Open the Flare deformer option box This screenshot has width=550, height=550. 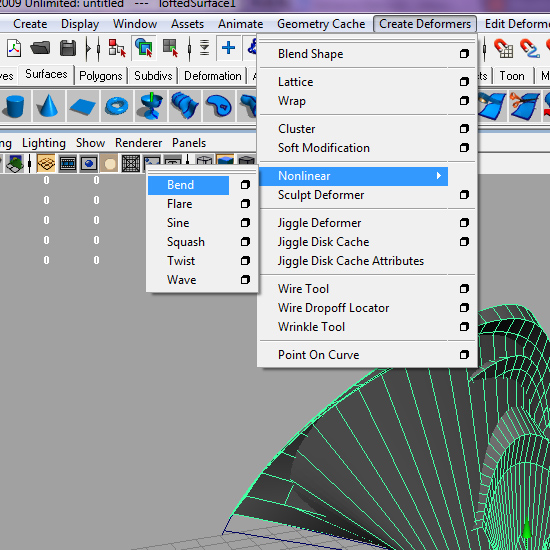[245, 204]
